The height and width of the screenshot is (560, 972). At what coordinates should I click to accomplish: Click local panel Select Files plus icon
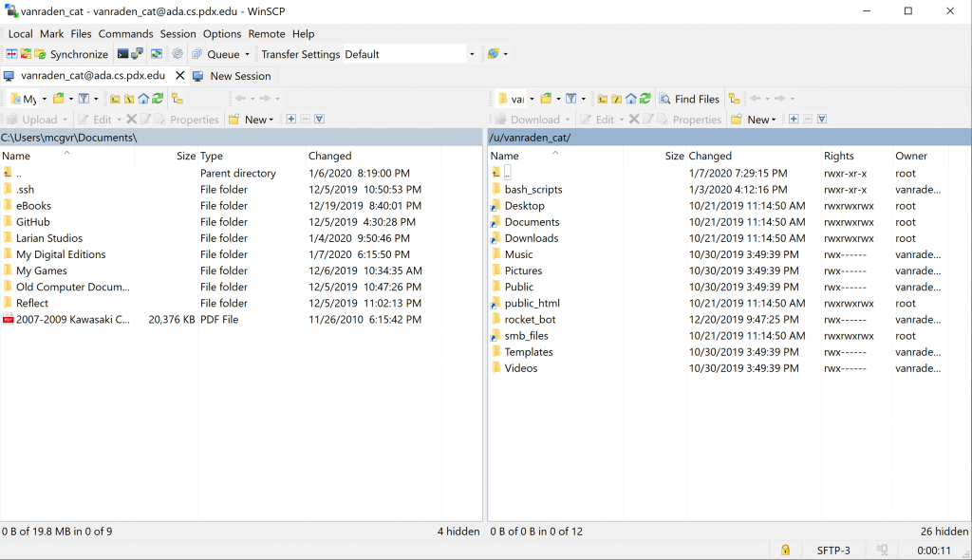[x=290, y=119]
